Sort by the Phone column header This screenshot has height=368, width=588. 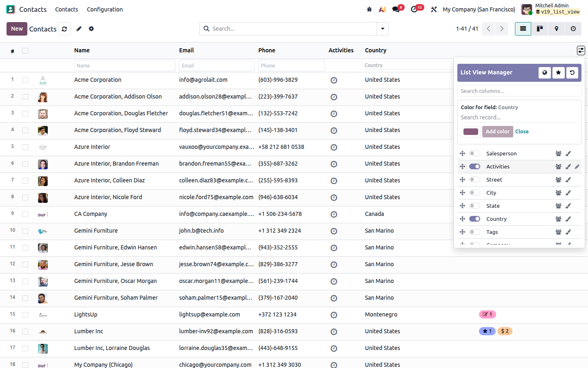coord(267,50)
